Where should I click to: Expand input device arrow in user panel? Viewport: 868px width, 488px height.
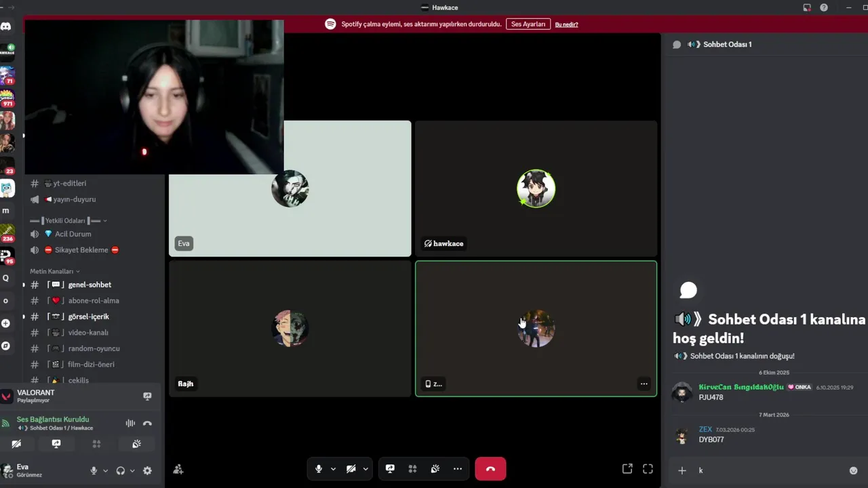pos(105,470)
